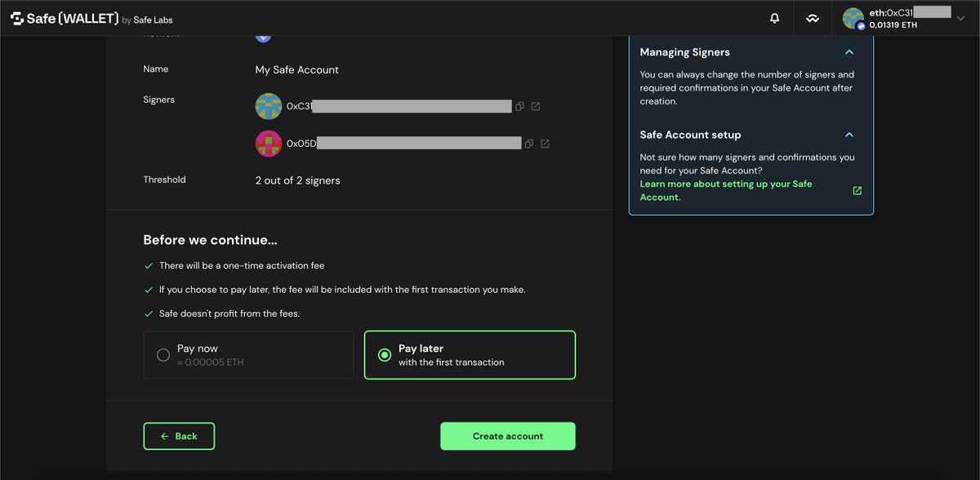Click the Signers label
The height and width of the screenshot is (480, 980).
(158, 100)
